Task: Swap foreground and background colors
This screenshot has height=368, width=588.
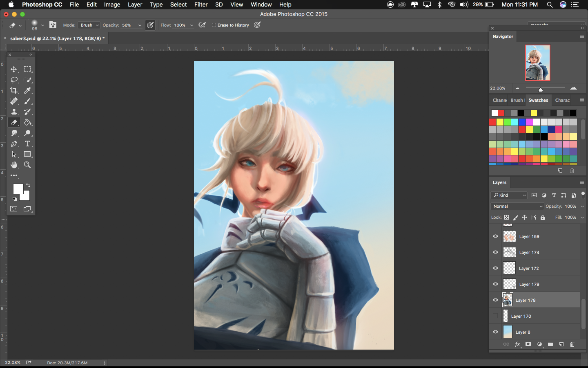Action: pyautogui.click(x=28, y=185)
